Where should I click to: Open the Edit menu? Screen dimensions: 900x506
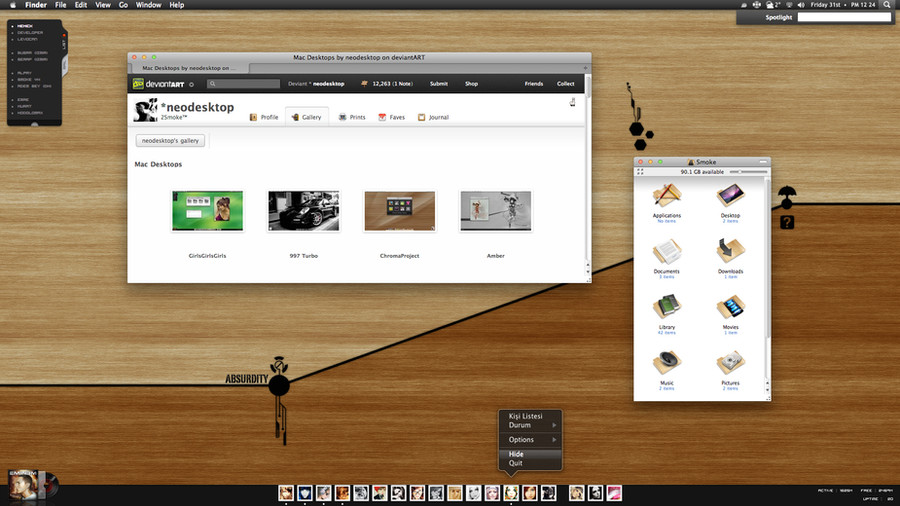coord(81,5)
